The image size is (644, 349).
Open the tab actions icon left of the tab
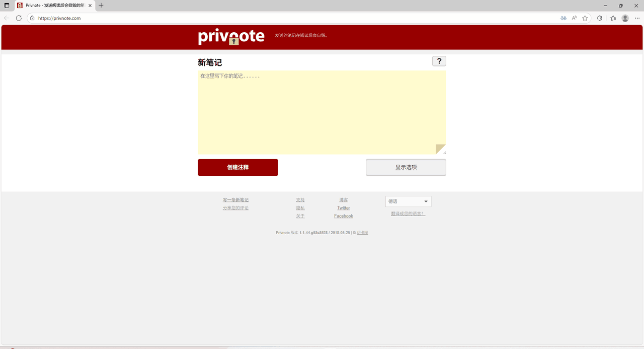tap(7, 6)
